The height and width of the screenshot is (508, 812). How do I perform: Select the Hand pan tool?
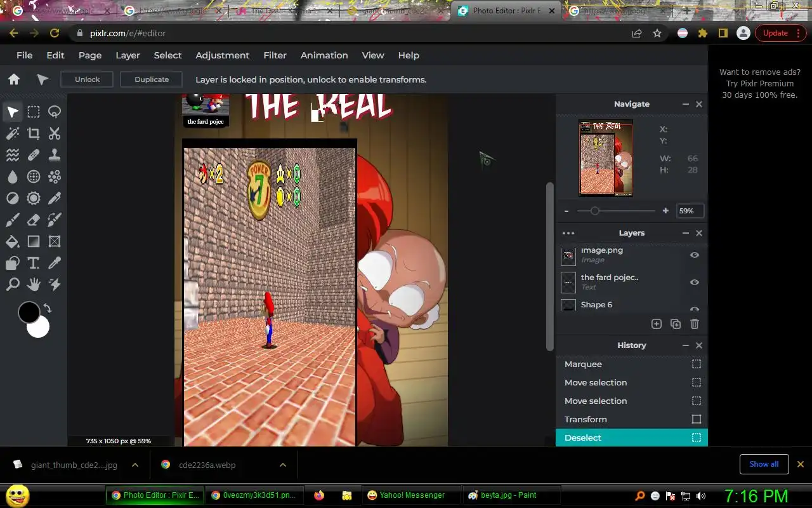coord(34,284)
